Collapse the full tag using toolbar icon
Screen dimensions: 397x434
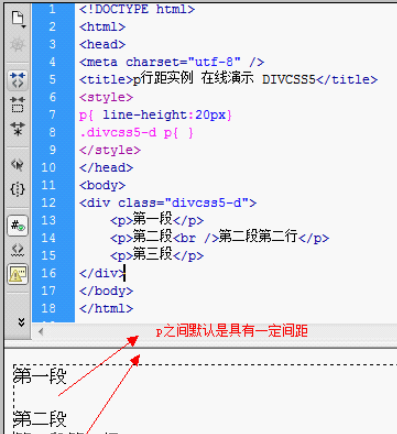tap(18, 80)
